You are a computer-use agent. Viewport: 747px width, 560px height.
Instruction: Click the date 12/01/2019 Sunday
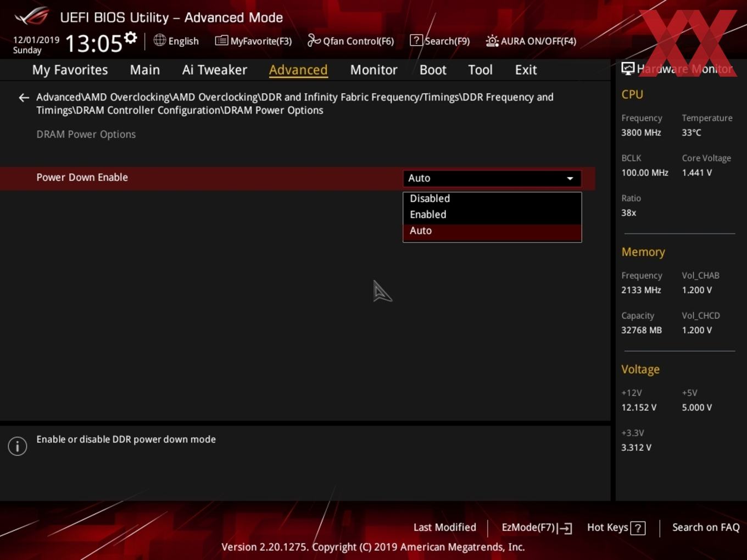coord(36,45)
